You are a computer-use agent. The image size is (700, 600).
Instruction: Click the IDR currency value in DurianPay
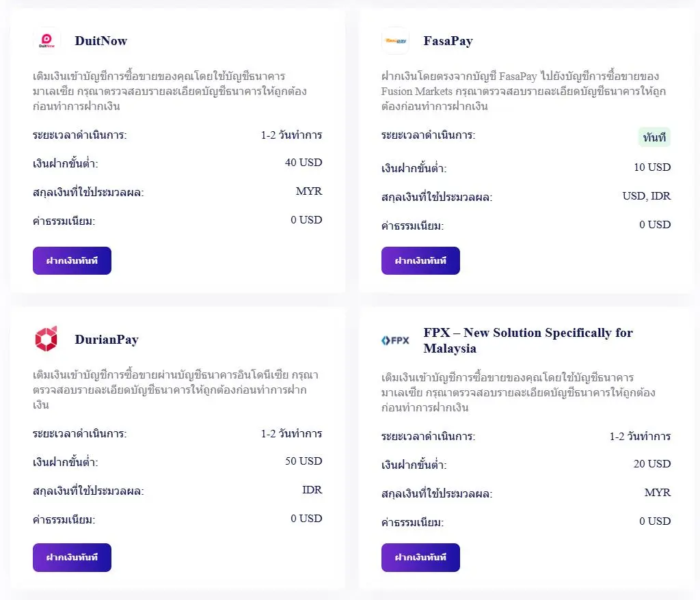click(x=312, y=490)
